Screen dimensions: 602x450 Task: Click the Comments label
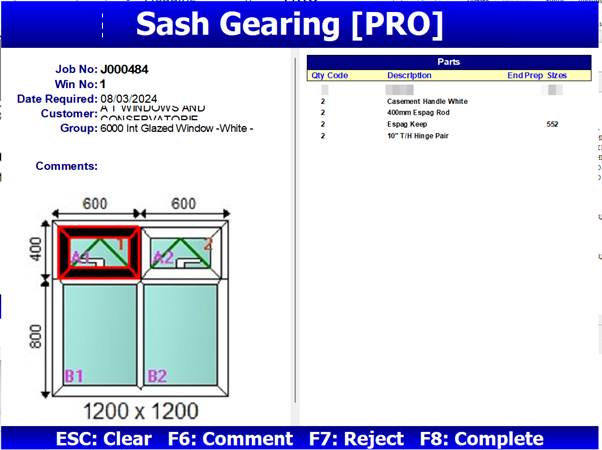coord(66,166)
